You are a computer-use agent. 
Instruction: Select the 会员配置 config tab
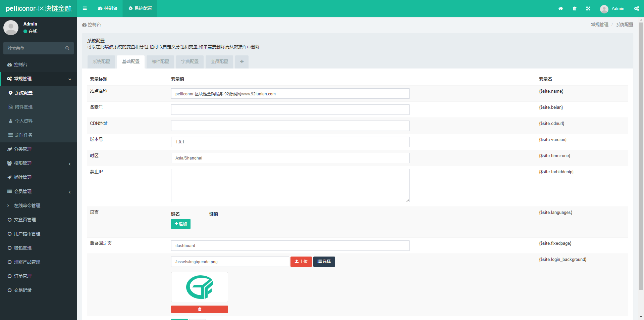(219, 62)
